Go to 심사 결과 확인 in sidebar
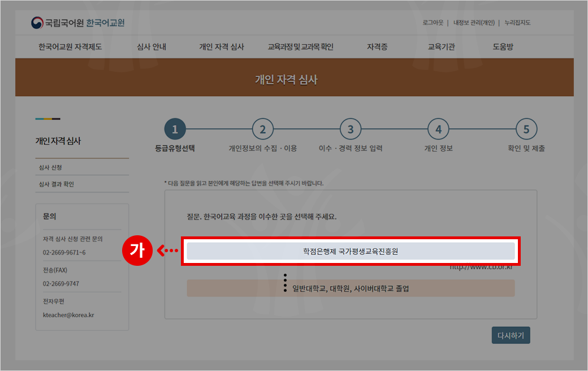The width and height of the screenshot is (588, 371). [57, 184]
